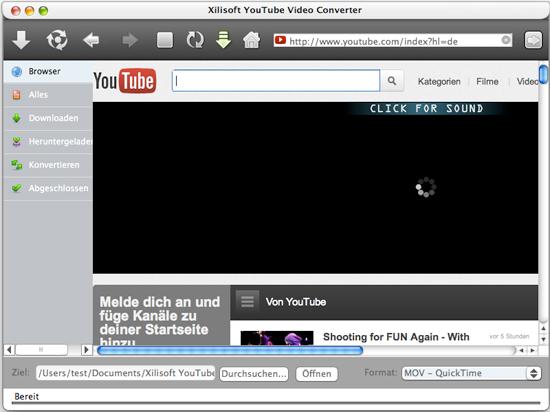Image resolution: width=550 pixels, height=412 pixels.
Task: Click the stop square toolbar button
Action: pos(165,40)
